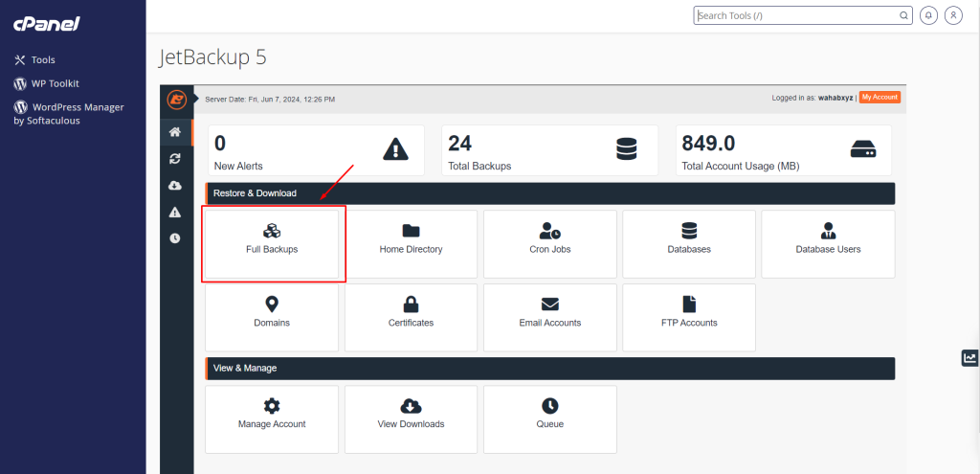
Task: Open the notifications bell icon
Action: [x=928, y=15]
